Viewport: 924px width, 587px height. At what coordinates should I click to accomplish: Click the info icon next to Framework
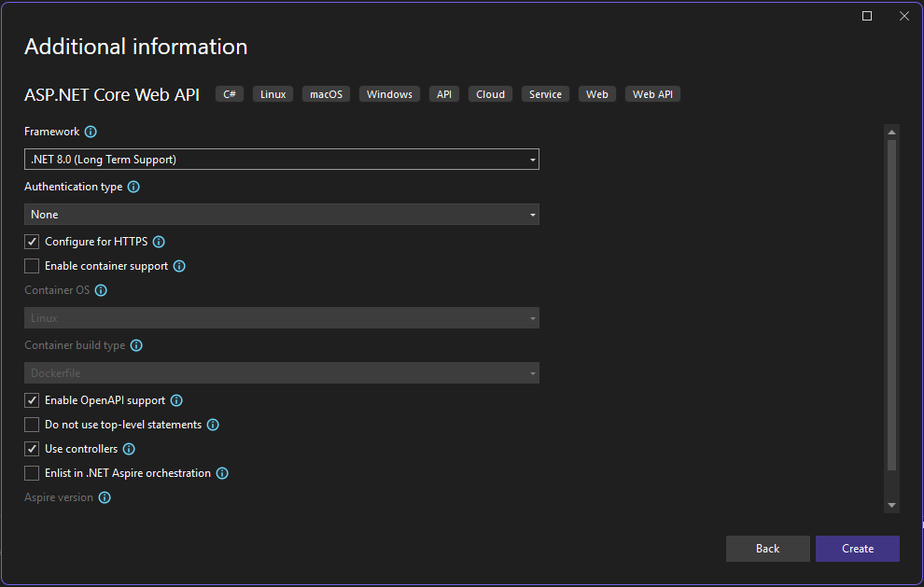tap(91, 133)
